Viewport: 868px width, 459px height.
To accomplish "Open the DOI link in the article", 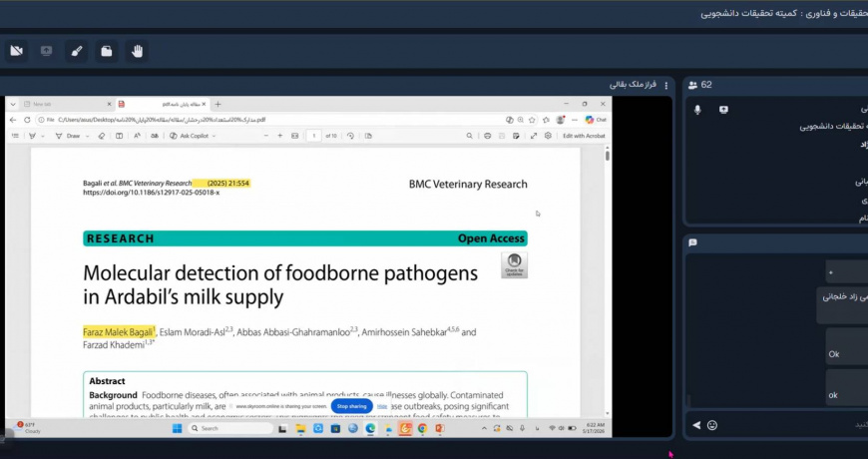I will click(151, 193).
